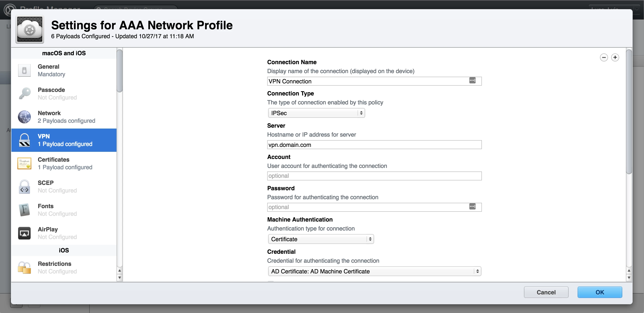Select the Fonts payload icon
The width and height of the screenshot is (644, 313).
point(24,210)
